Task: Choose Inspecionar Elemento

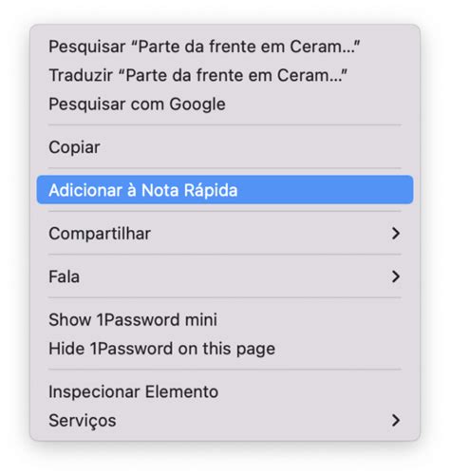Action: (x=225, y=391)
